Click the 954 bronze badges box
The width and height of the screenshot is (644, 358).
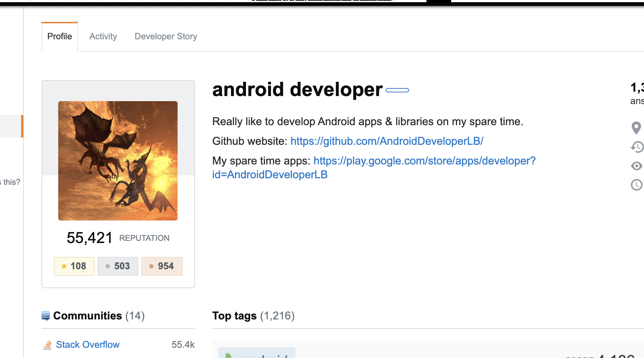pyautogui.click(x=162, y=266)
